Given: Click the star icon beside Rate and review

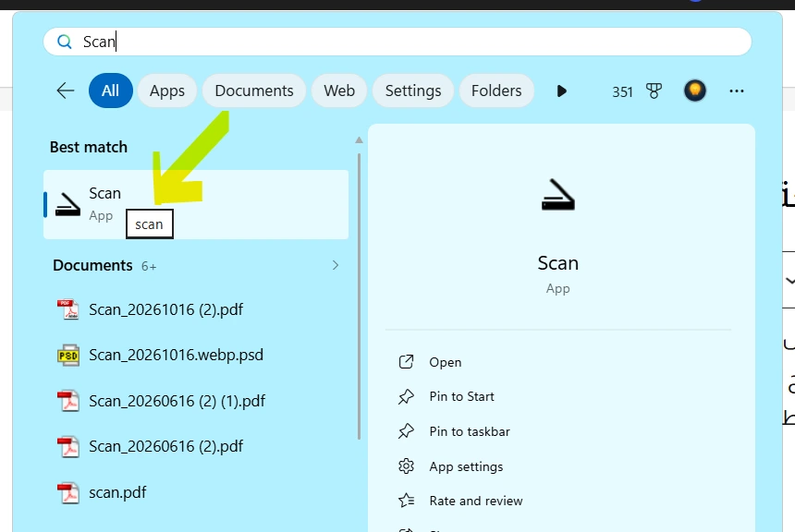Looking at the screenshot, I should (406, 501).
